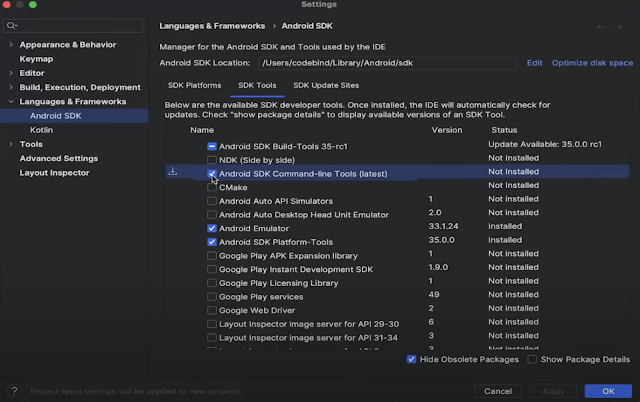
Task: Enable Show Package Details checkbox
Action: 532,359
